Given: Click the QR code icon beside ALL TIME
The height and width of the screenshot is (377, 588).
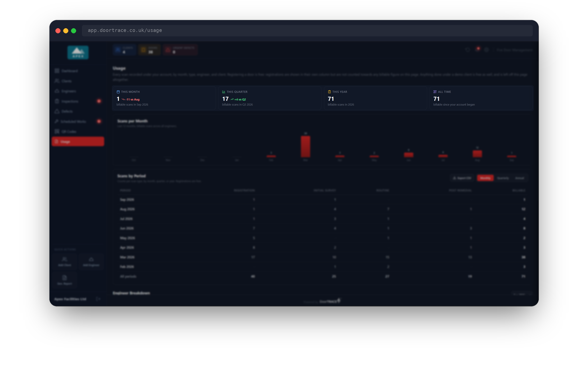Looking at the screenshot, I should tap(435, 92).
